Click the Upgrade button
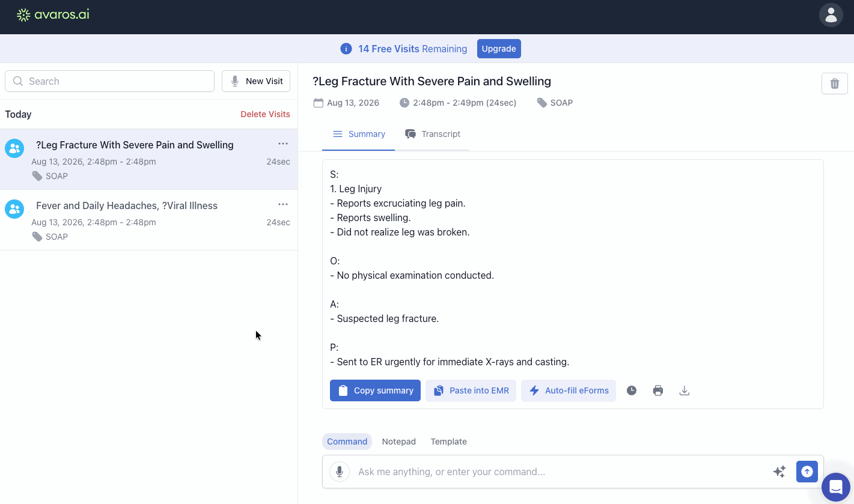Image resolution: width=854 pixels, height=504 pixels. pos(499,49)
